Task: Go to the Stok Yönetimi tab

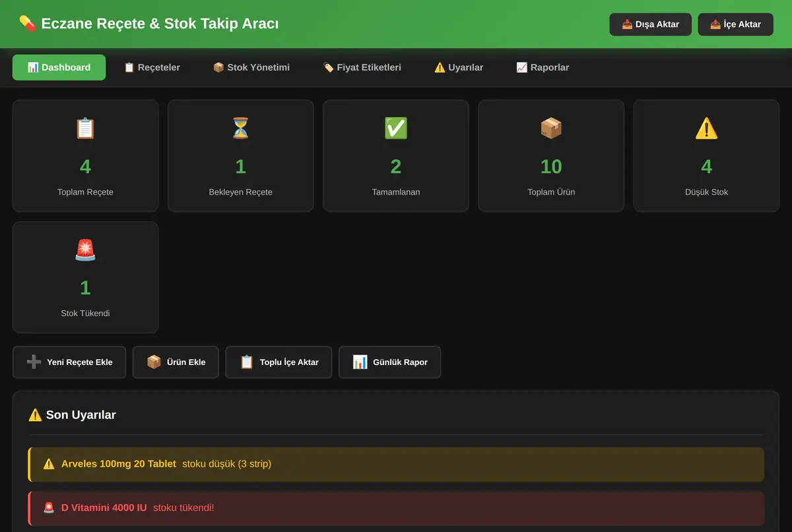Action: 251,67
